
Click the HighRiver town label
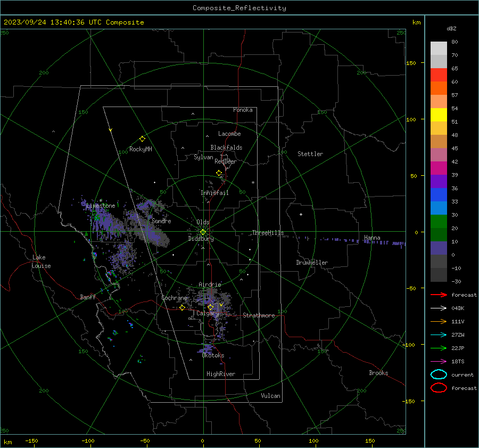click(x=221, y=374)
